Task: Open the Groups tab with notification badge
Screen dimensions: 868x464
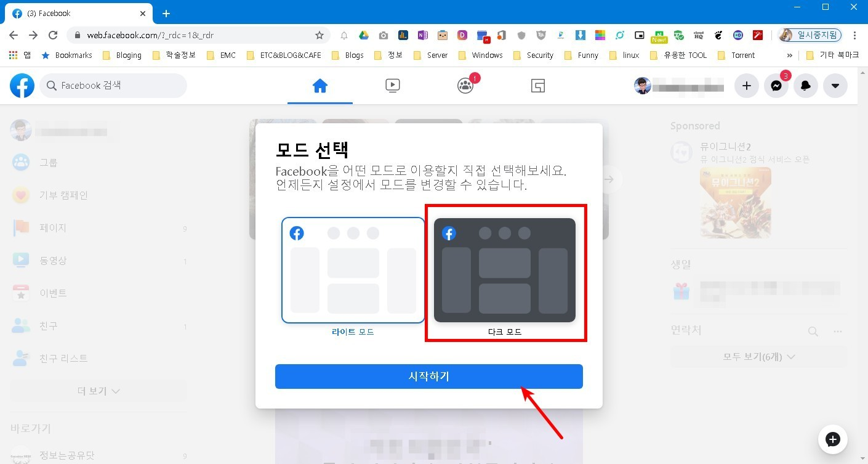Action: click(x=465, y=86)
